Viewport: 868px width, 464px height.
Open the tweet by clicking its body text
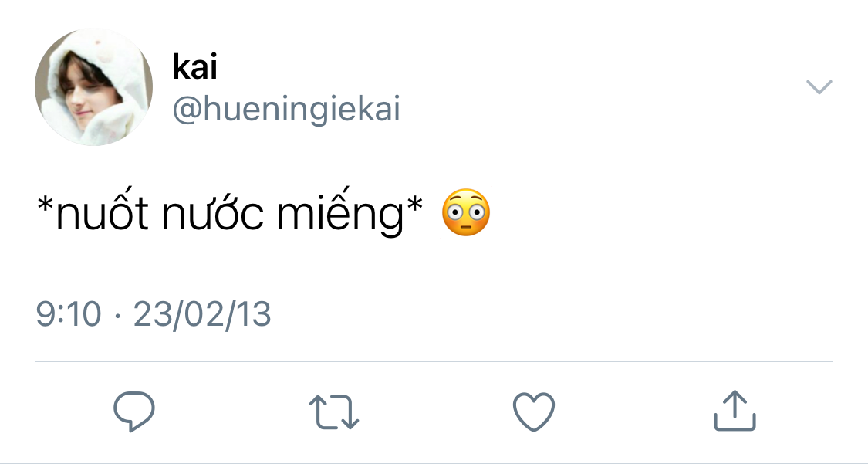[230, 214]
